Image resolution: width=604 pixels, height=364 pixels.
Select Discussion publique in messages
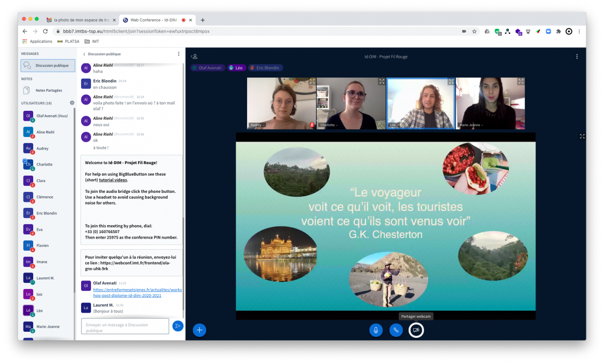point(48,65)
